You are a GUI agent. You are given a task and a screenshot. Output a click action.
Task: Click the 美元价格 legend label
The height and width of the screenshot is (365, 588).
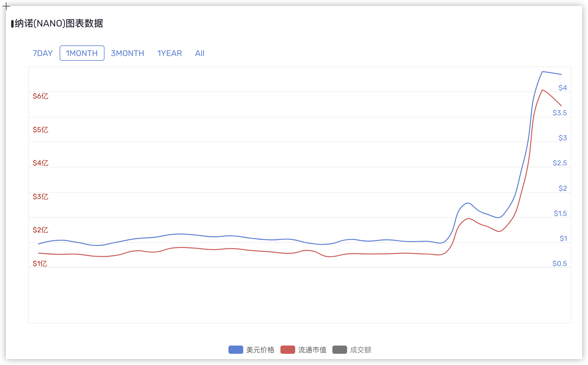(260, 350)
